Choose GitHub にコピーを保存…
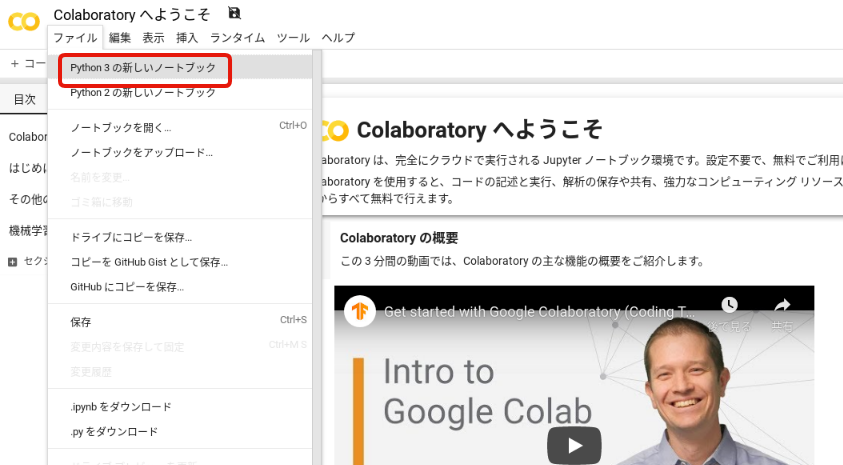 [180, 287]
